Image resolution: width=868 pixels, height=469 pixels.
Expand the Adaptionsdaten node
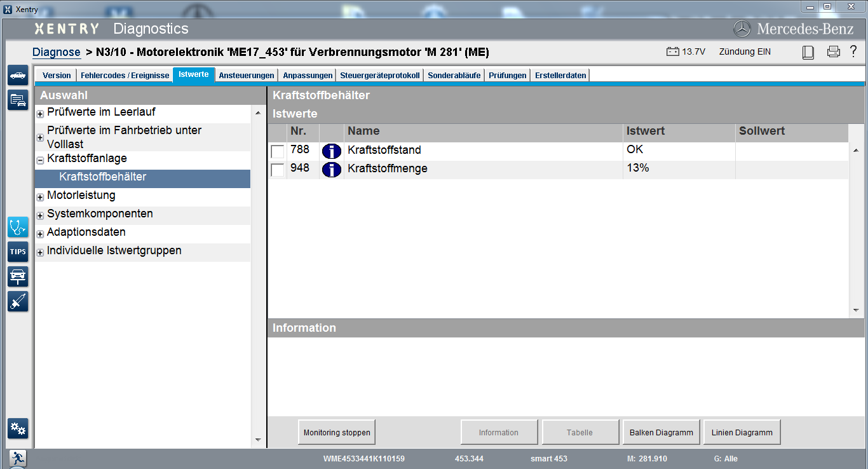click(40, 234)
